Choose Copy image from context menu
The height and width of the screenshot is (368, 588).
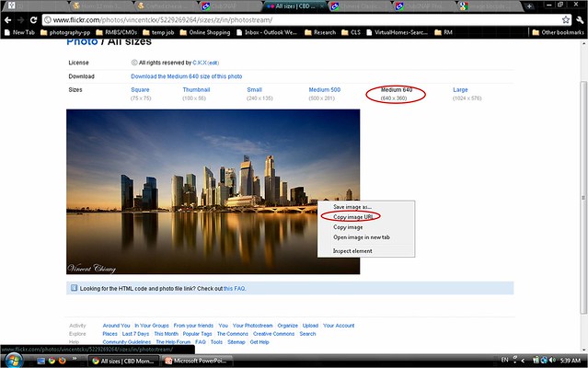[x=348, y=227]
